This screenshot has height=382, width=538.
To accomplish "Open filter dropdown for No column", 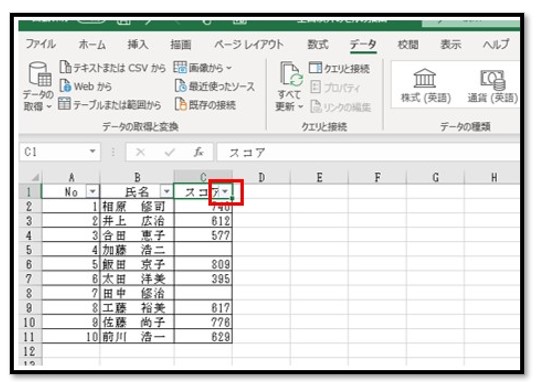I will click(93, 191).
